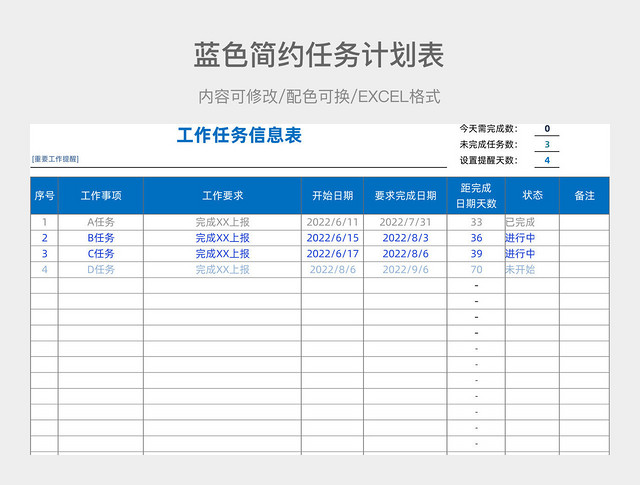This screenshot has height=485, width=640.
Task: Click due date 2022/9/6
Action: (x=405, y=269)
